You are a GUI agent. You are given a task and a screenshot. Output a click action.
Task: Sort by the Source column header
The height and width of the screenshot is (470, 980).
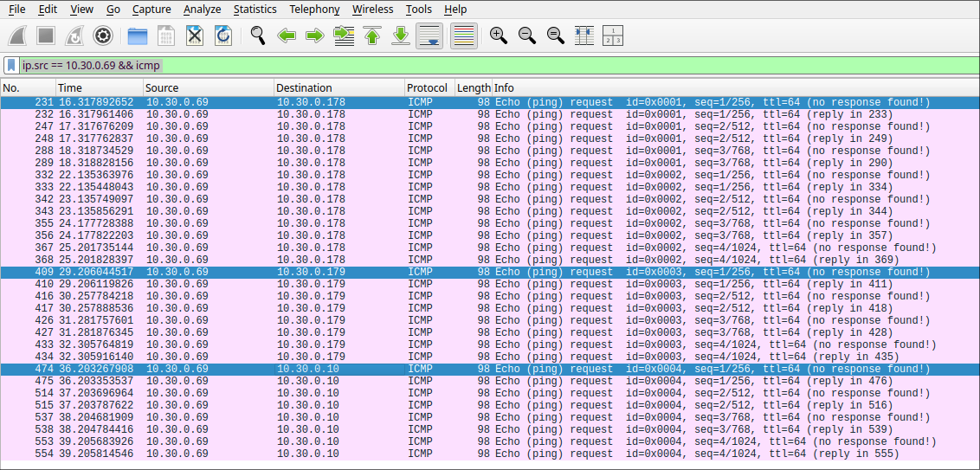pos(209,88)
